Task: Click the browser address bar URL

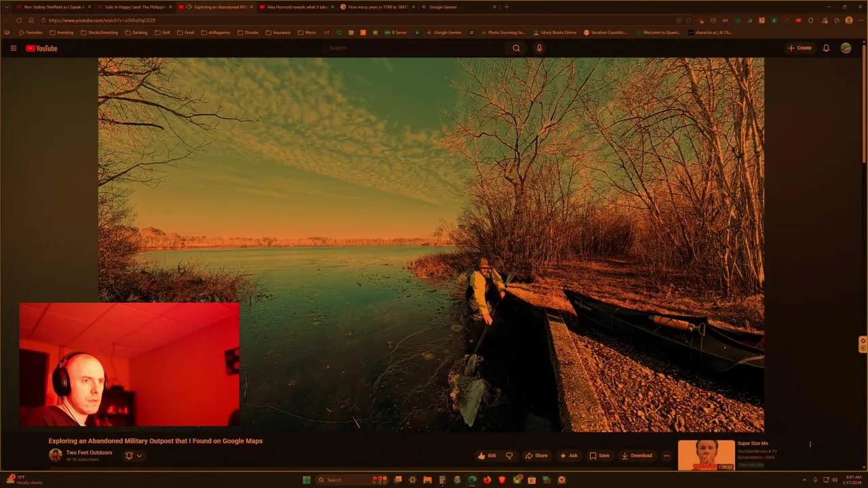Action: [x=102, y=20]
